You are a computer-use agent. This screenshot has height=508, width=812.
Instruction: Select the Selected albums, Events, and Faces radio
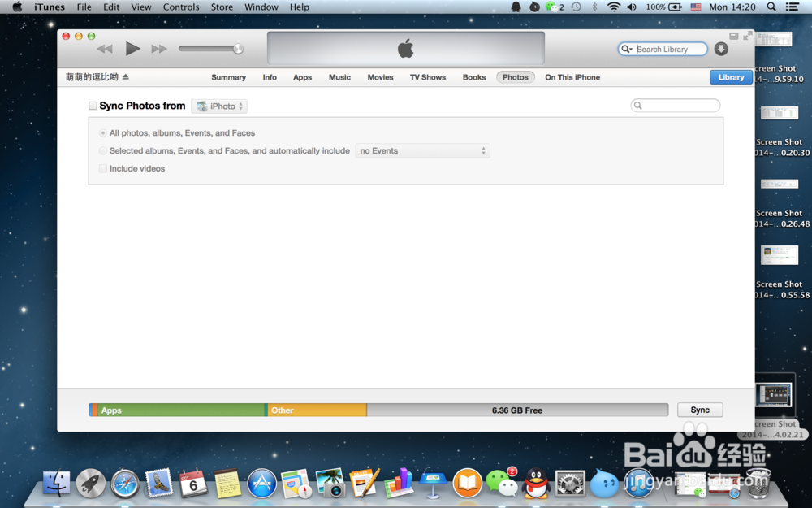[103, 151]
